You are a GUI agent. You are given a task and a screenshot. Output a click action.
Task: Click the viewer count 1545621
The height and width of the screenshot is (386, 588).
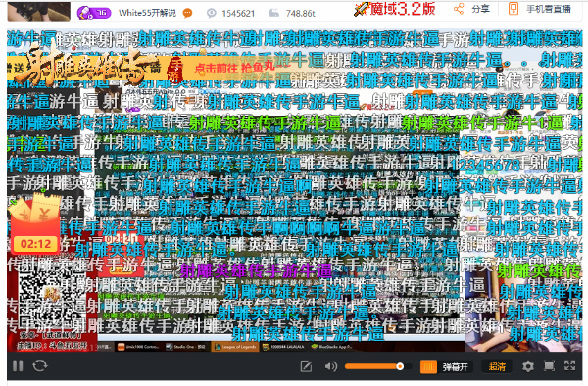(238, 14)
